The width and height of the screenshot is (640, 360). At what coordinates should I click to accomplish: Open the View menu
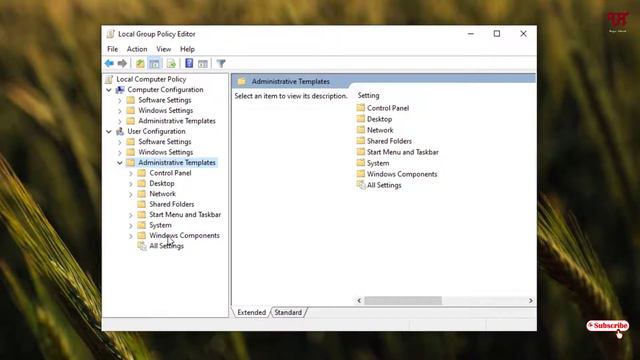(x=164, y=49)
